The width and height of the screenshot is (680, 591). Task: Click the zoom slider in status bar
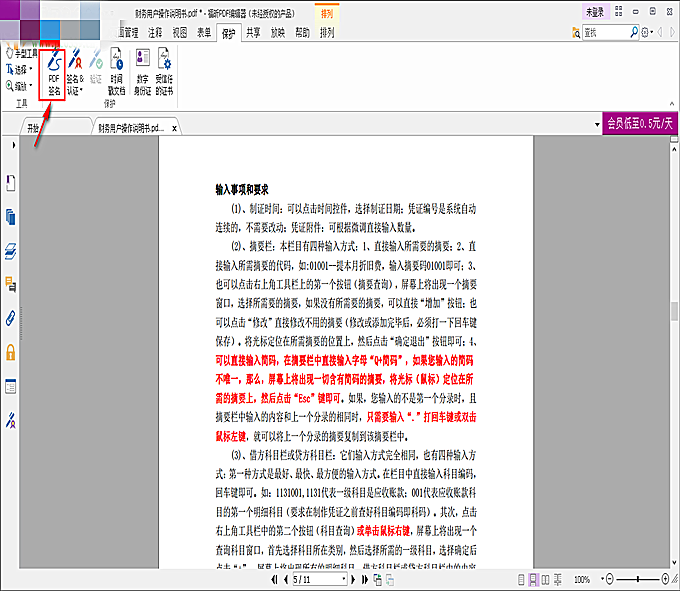(x=637, y=579)
